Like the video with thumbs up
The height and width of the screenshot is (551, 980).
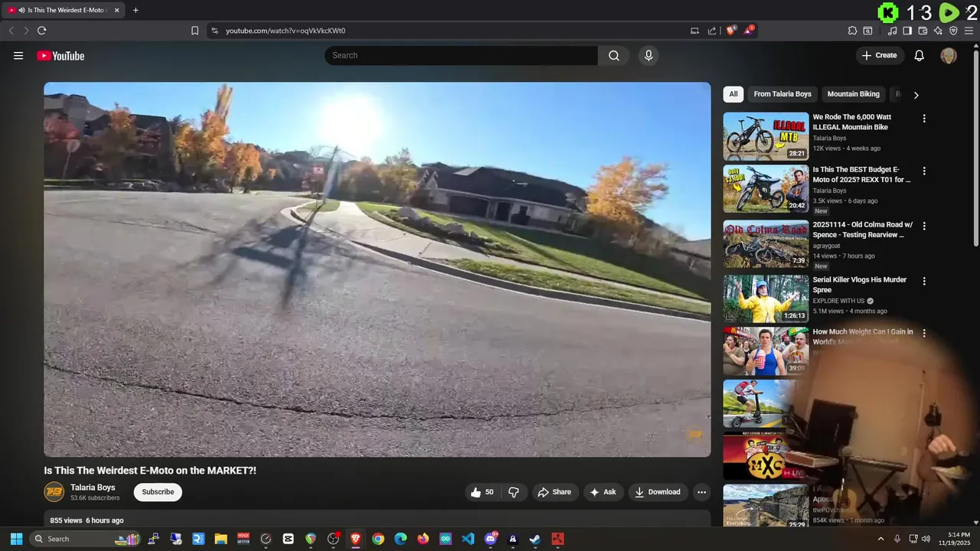tap(482, 492)
